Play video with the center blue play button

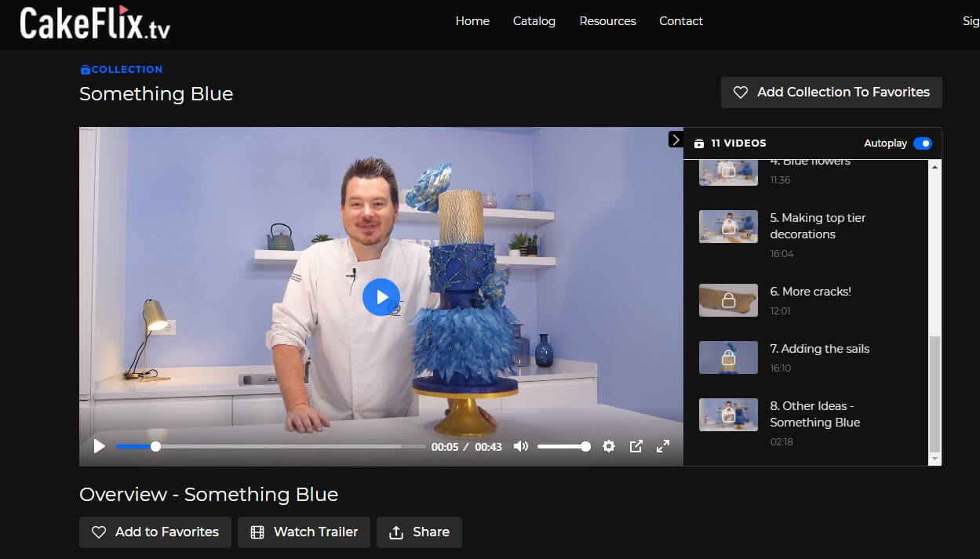[x=381, y=297]
